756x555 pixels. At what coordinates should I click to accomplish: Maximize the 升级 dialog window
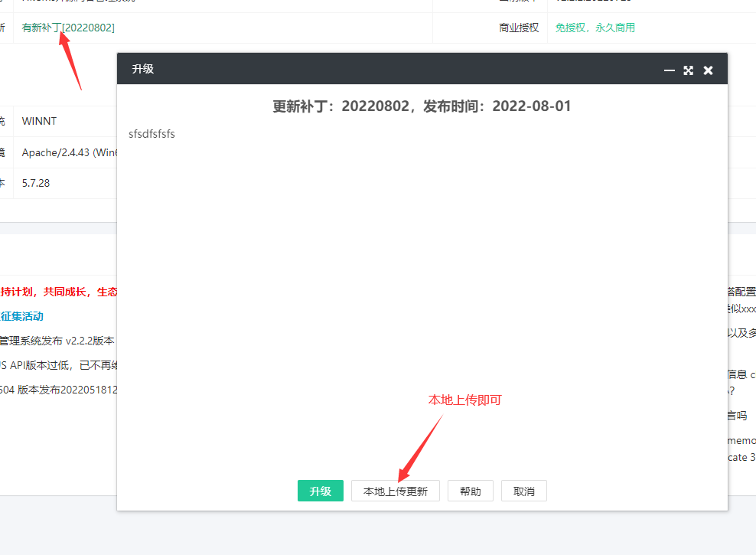(689, 70)
